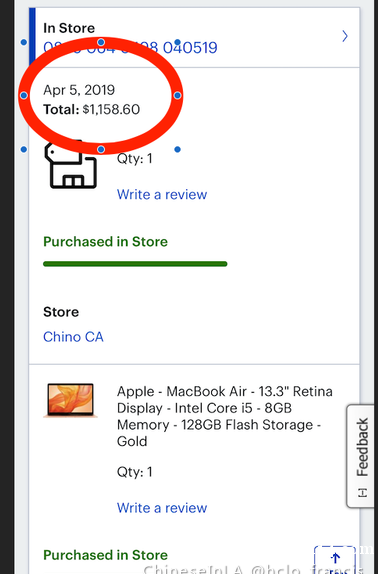Click the back to top arrow button
378x574 pixels.
coord(335,559)
